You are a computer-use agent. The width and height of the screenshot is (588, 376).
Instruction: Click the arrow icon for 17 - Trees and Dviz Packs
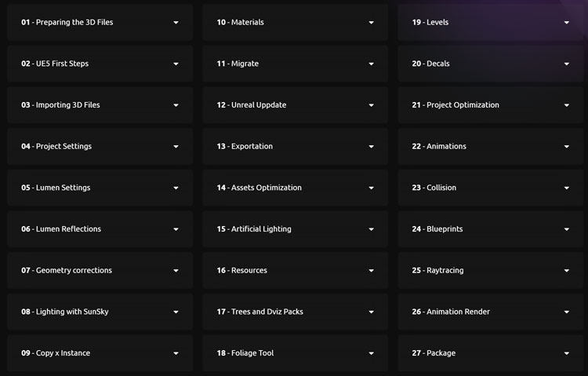tap(371, 312)
